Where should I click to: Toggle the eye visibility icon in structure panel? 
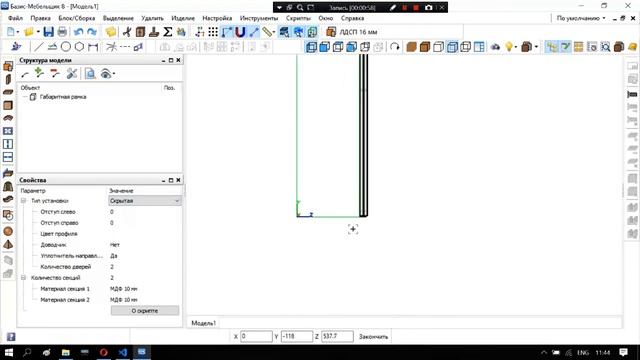(105, 73)
